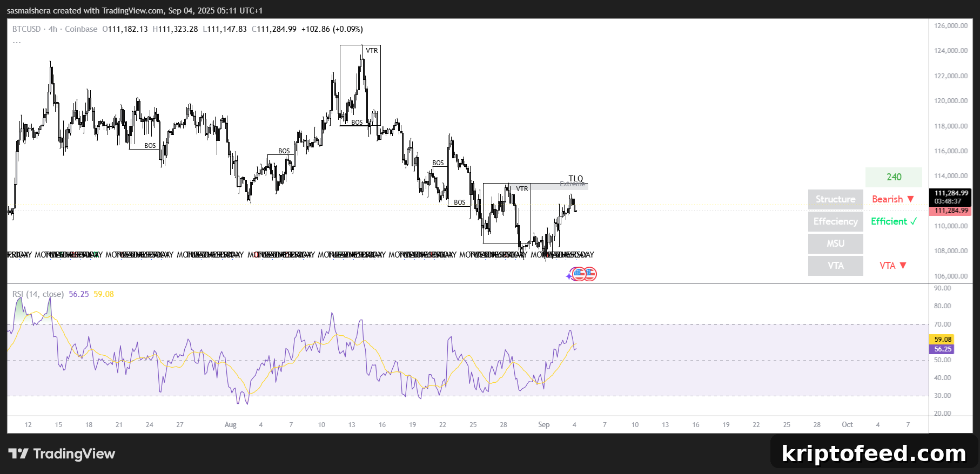Click the red 111,284.99 price label
980x474 pixels.
(x=951, y=211)
